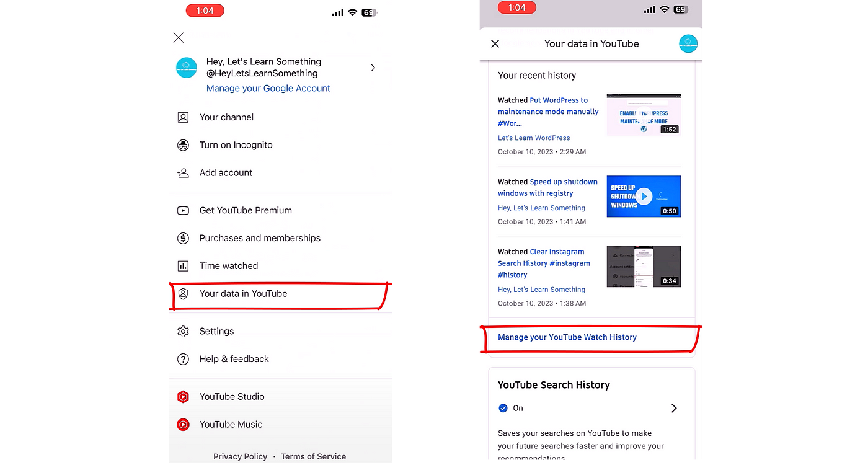This screenshot has height=465, width=868.
Task: Click the YouTube Music circle icon
Action: pos(183,425)
